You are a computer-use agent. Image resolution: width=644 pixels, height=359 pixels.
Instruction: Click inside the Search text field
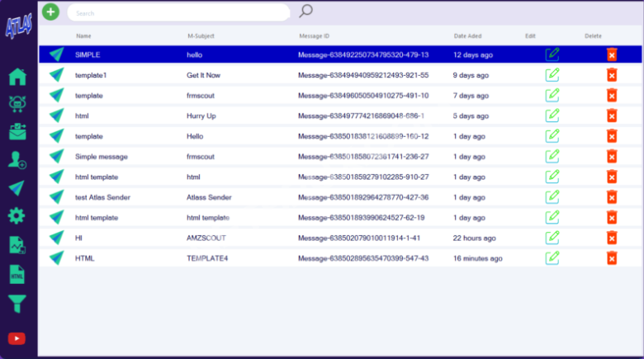pyautogui.click(x=178, y=12)
